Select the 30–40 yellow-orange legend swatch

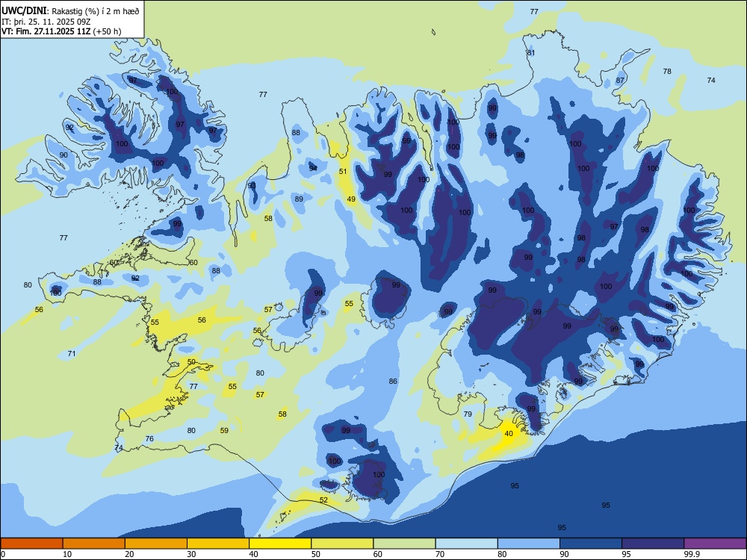[218, 544]
